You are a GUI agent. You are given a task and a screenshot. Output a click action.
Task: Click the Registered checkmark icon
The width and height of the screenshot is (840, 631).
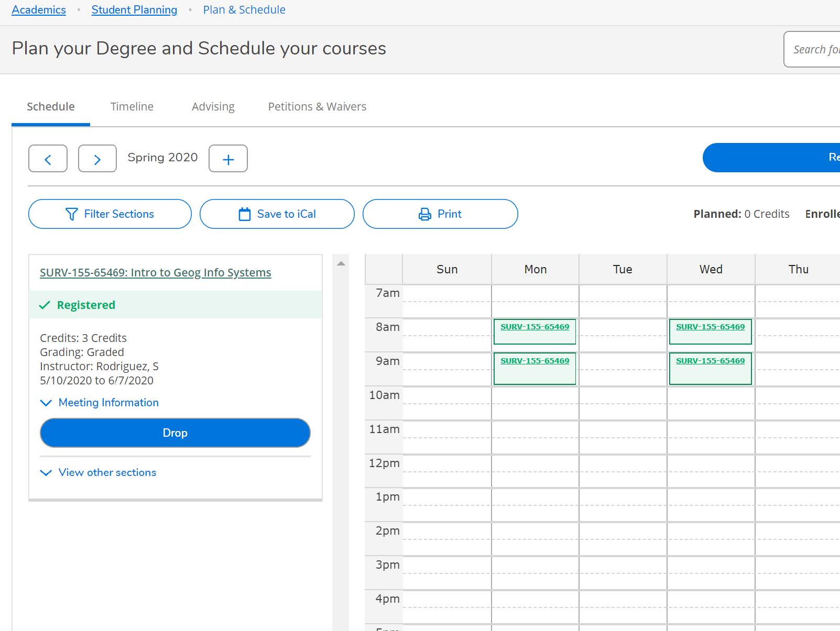(x=45, y=304)
